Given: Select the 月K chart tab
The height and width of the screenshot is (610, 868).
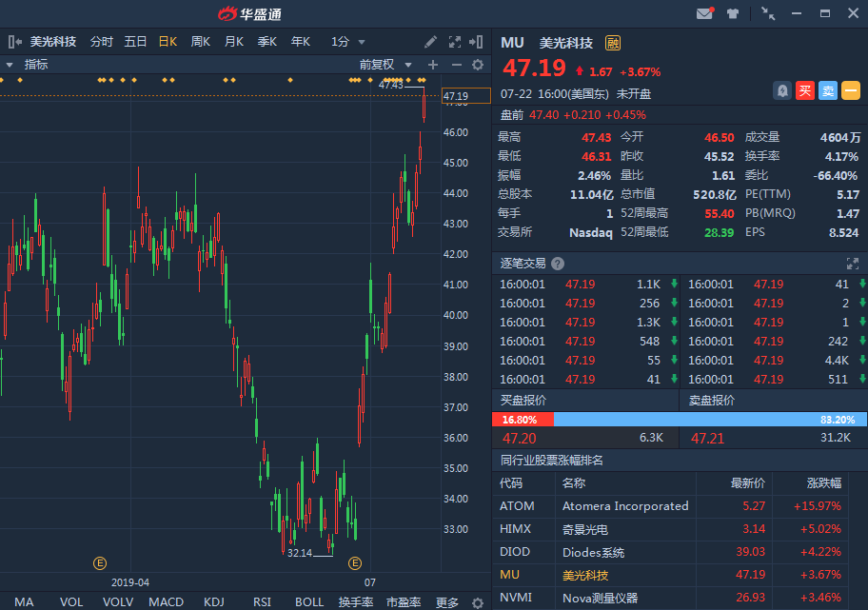Looking at the screenshot, I should [234, 42].
